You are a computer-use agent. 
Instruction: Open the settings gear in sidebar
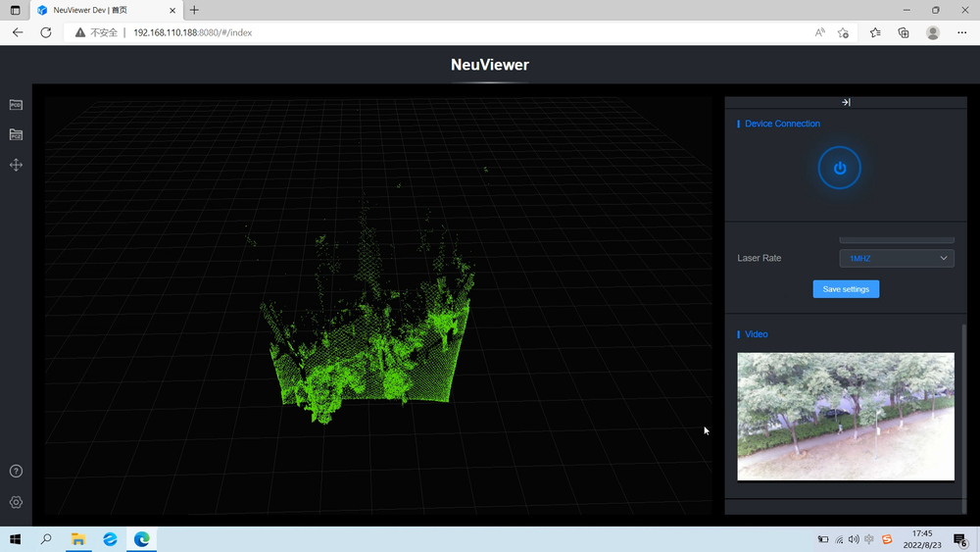tap(17, 502)
